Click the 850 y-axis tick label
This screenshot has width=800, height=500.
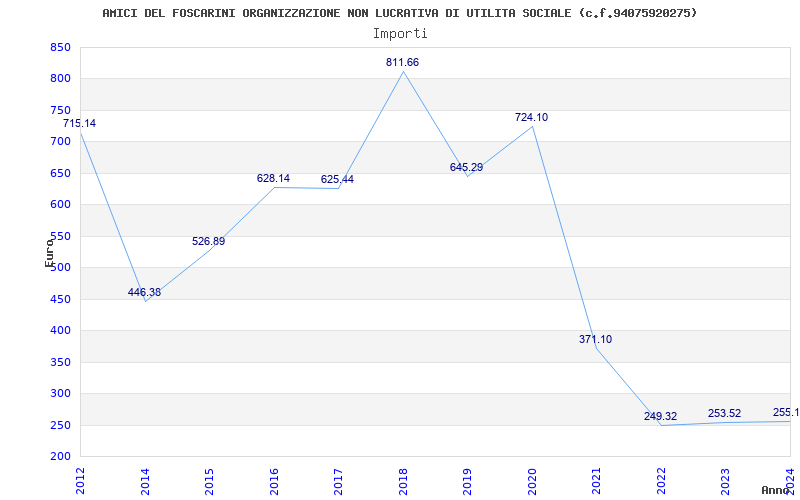(60, 48)
